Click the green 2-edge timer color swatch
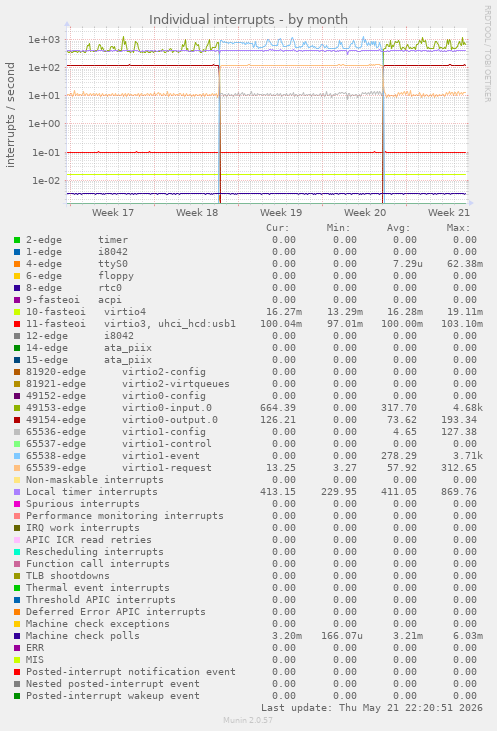497x731 pixels. 17,240
